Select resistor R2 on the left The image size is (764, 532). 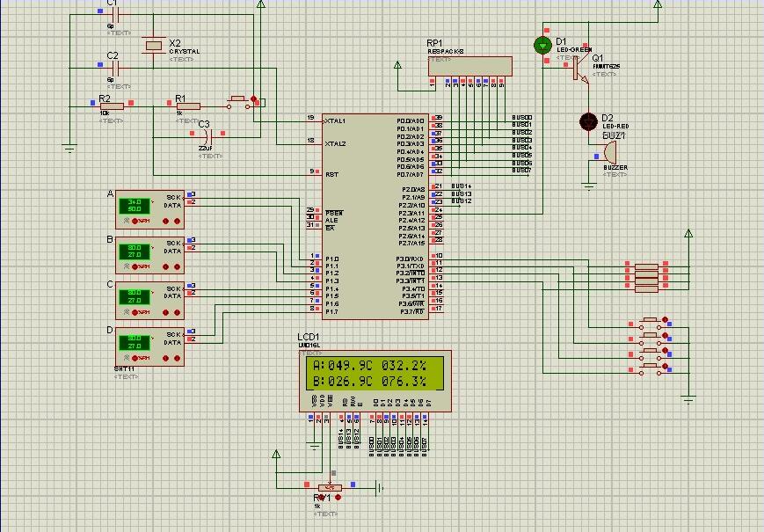tap(112, 105)
